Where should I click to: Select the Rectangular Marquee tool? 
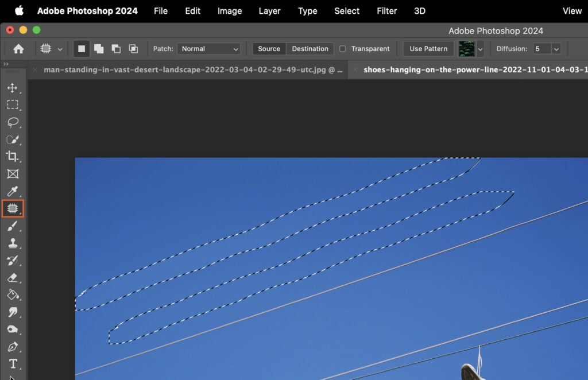click(13, 105)
